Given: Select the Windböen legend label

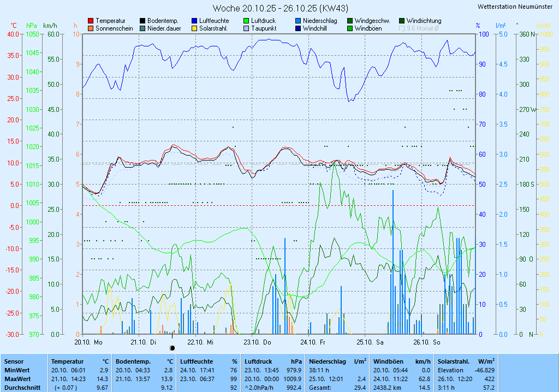Looking at the screenshot, I should (x=368, y=28).
